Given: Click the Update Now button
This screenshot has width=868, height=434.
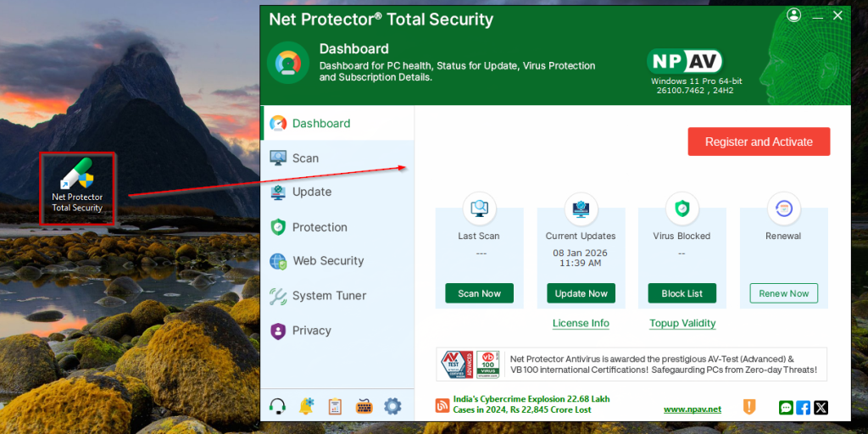Looking at the screenshot, I should (x=581, y=293).
